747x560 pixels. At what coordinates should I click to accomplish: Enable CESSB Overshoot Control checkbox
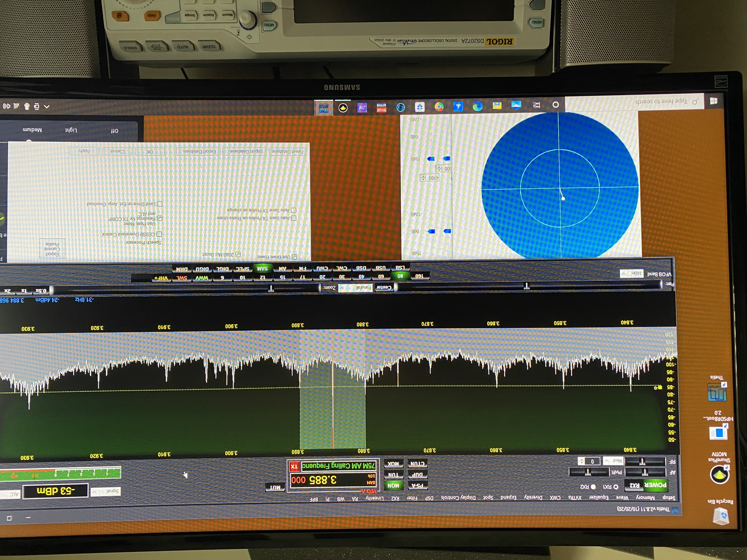[159, 234]
